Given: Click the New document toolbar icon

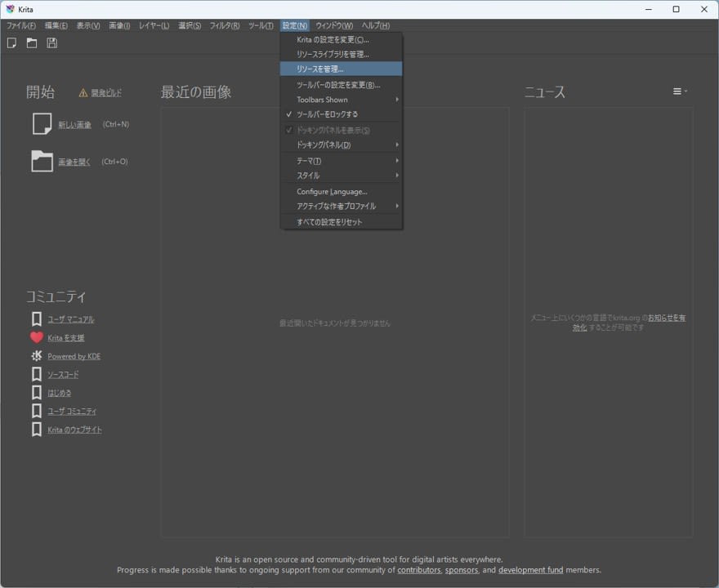Looking at the screenshot, I should click(11, 42).
